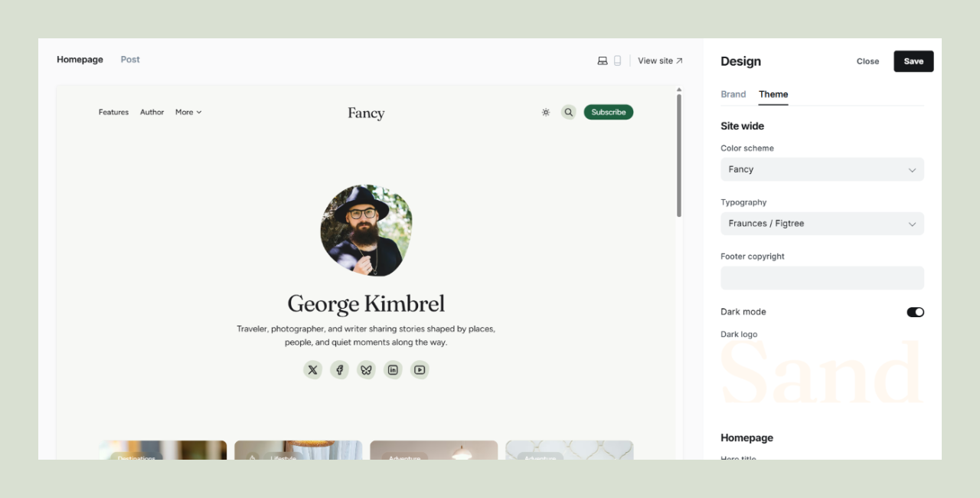980x498 pixels.
Task: Switch to desktop preview icon
Action: 603,61
